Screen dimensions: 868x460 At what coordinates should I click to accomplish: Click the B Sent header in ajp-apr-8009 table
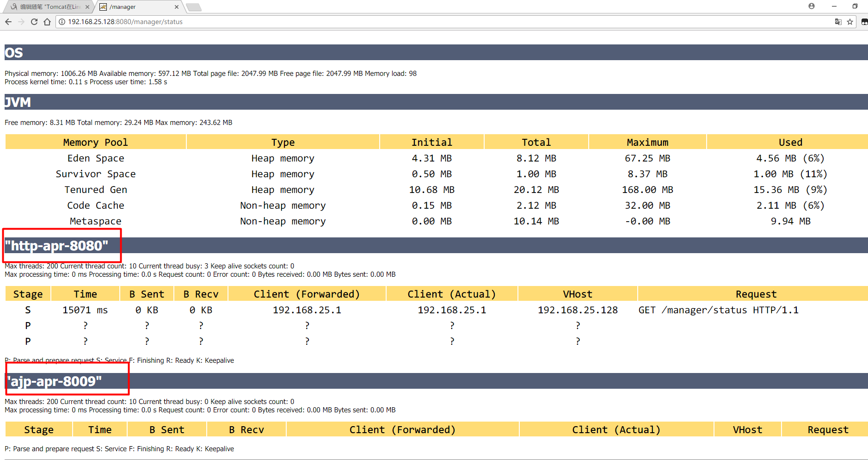point(167,429)
